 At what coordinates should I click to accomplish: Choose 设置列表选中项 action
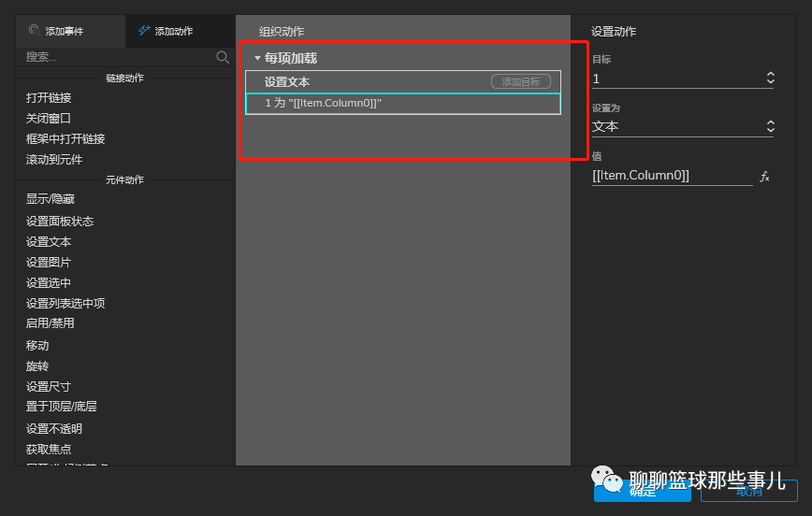click(x=65, y=303)
